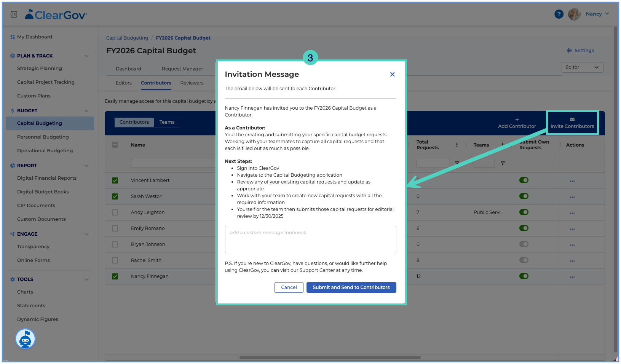Open the help question mark icon
Image resolution: width=621 pixels, height=364 pixels.
click(559, 14)
